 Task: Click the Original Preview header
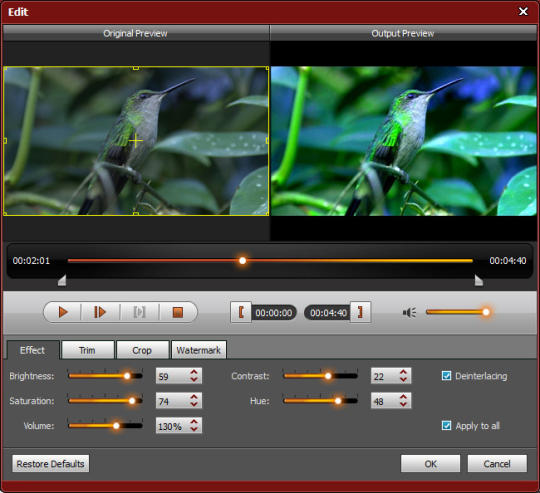(x=135, y=33)
